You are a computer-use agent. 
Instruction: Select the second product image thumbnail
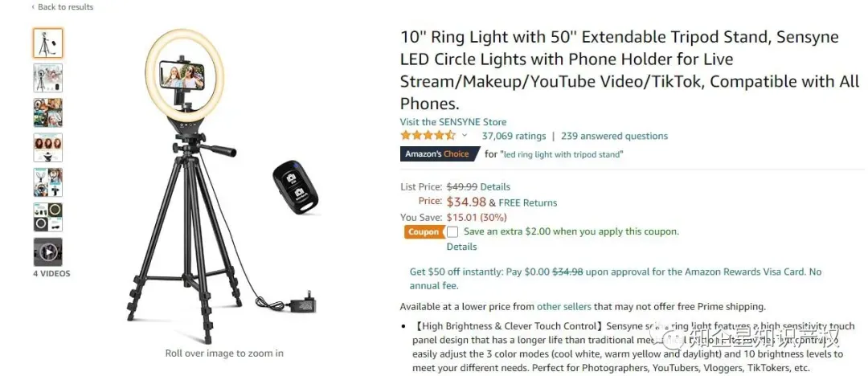[47, 78]
